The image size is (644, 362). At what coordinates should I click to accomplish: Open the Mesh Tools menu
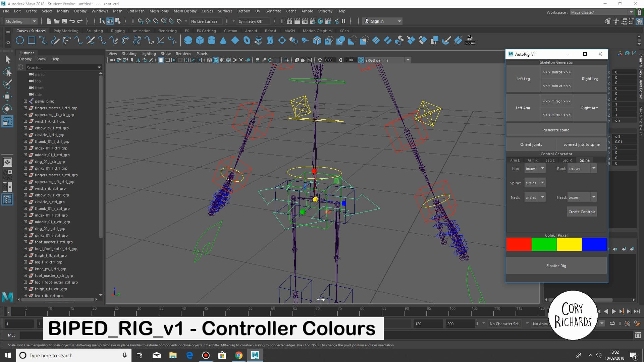pyautogui.click(x=159, y=11)
